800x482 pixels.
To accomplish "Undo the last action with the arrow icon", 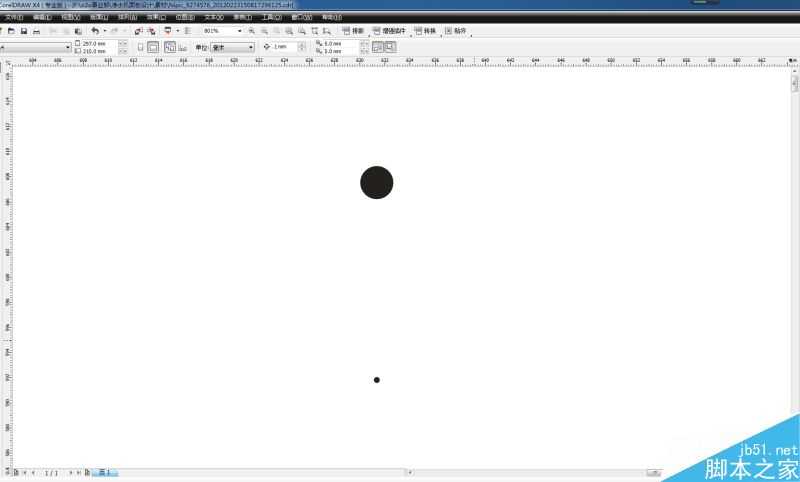I will [x=95, y=31].
